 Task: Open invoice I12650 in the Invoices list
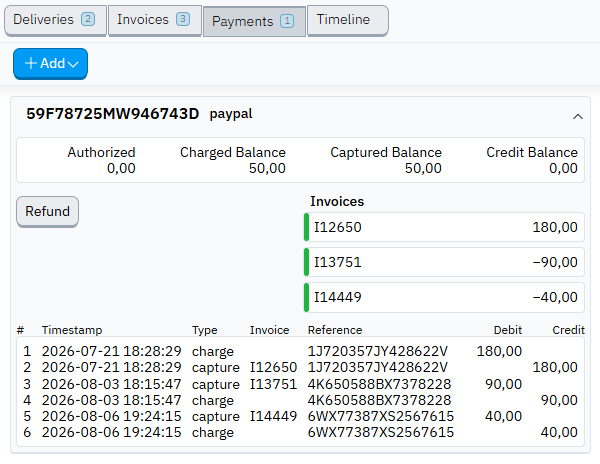[444, 227]
